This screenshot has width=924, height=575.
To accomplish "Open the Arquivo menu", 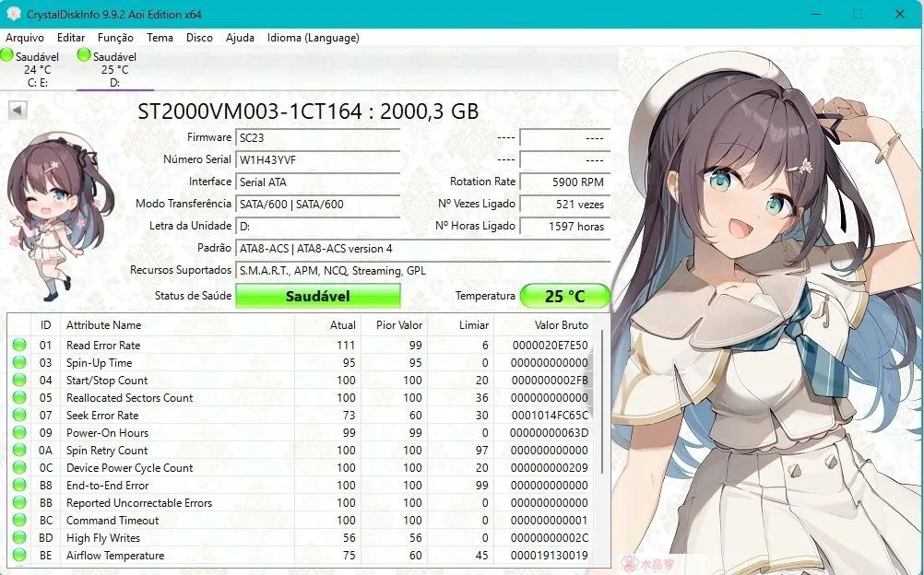I will (x=25, y=38).
